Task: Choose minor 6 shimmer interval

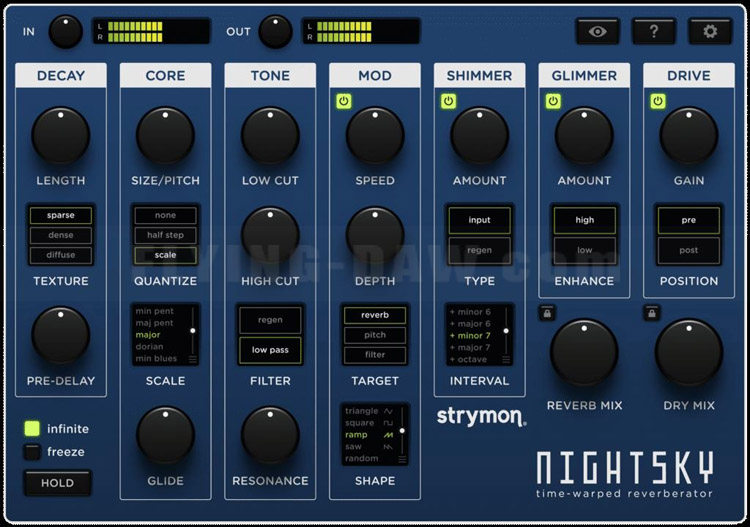Action: coord(470,312)
